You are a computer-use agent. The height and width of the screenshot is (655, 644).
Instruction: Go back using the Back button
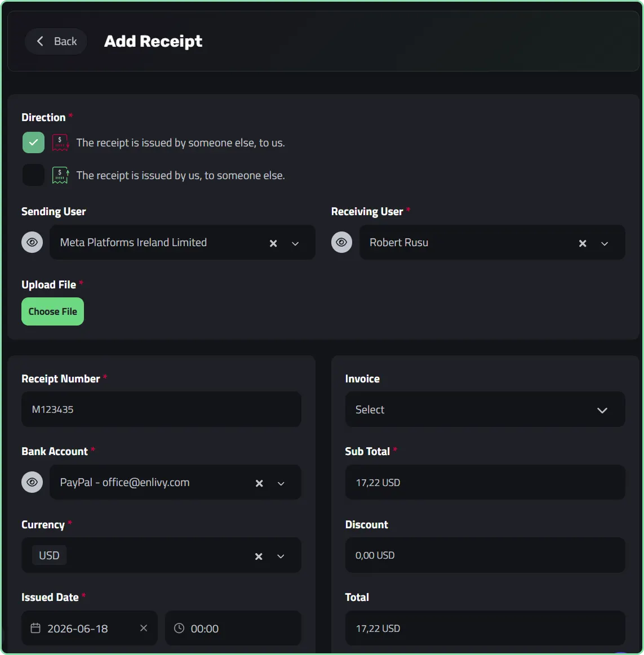point(56,41)
